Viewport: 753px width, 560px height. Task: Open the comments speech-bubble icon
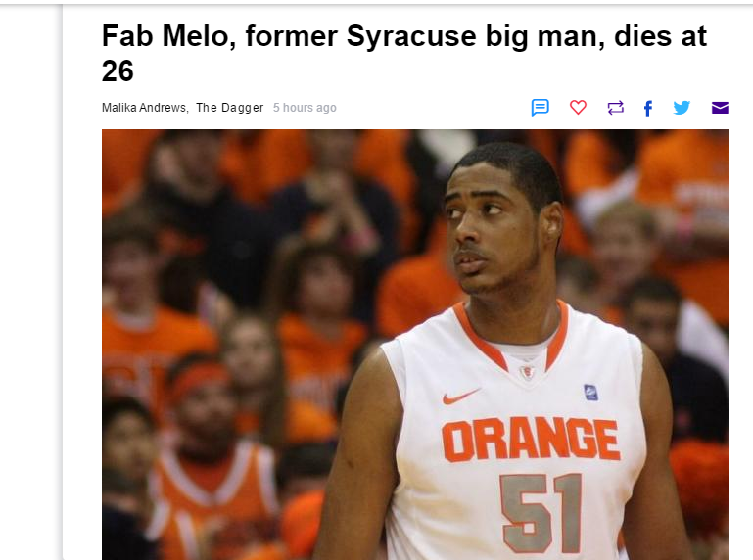pyautogui.click(x=540, y=107)
